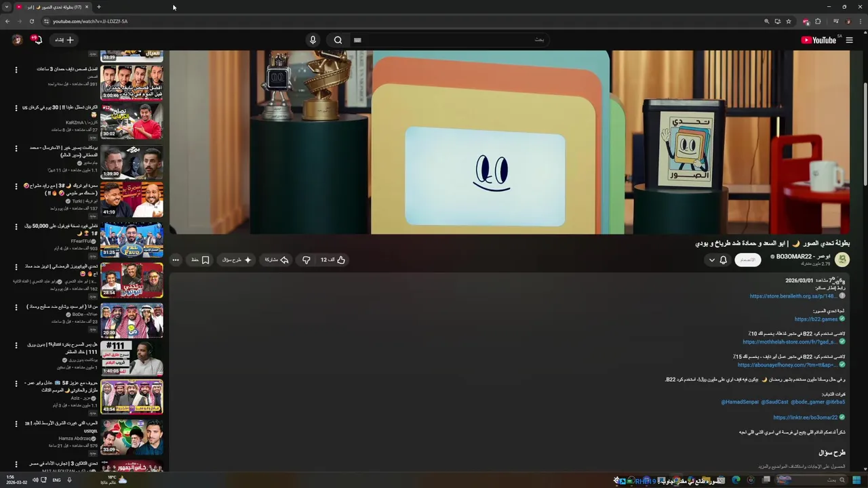The image size is (868, 488).
Task: Switch ENG language indicator in taskbar
Action: pyautogui.click(x=56, y=480)
